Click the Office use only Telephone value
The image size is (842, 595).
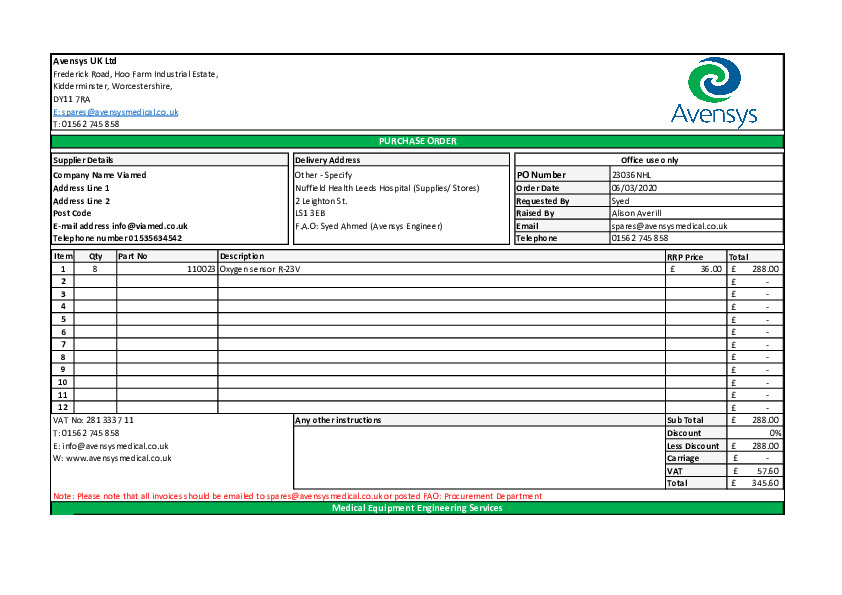pos(640,239)
